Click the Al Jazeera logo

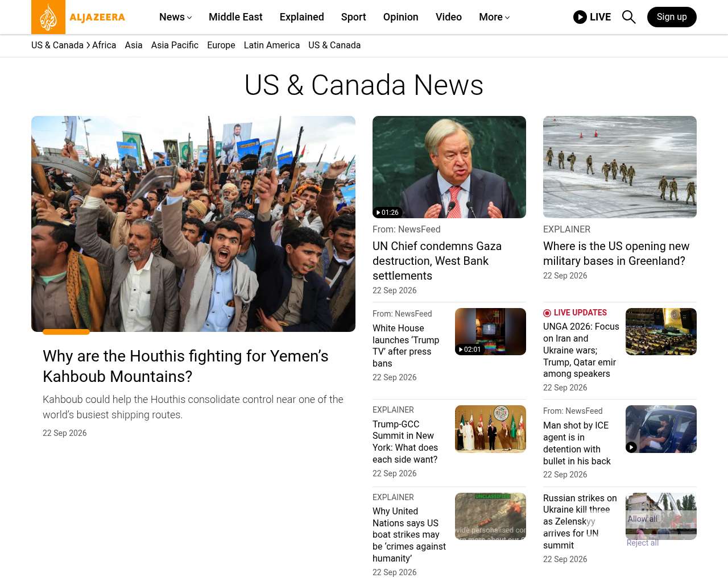click(x=78, y=17)
